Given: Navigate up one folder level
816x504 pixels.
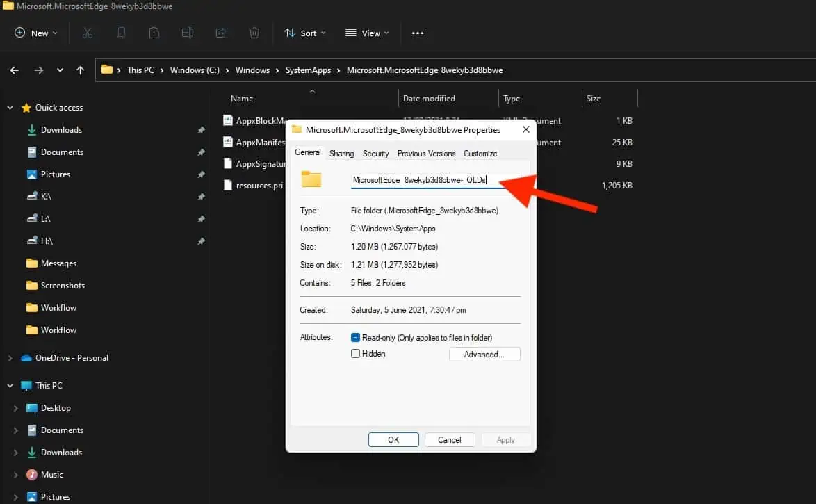Looking at the screenshot, I should (80, 70).
